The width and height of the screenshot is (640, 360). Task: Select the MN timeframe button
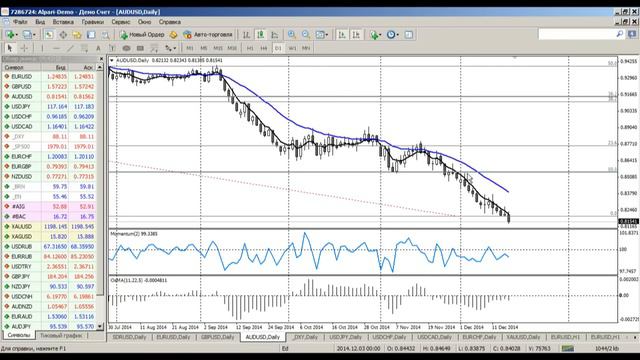click(306, 48)
